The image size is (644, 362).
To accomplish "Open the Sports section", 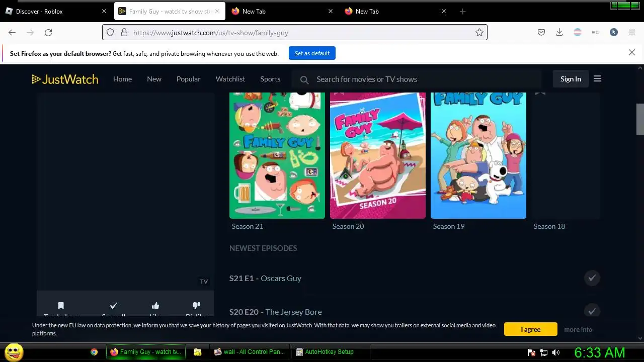I will coord(270,79).
